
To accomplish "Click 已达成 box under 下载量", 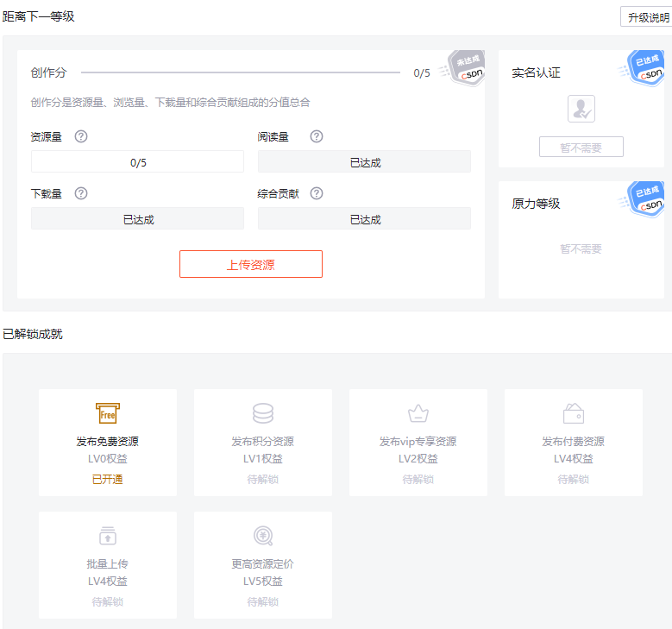I will pos(137,218).
